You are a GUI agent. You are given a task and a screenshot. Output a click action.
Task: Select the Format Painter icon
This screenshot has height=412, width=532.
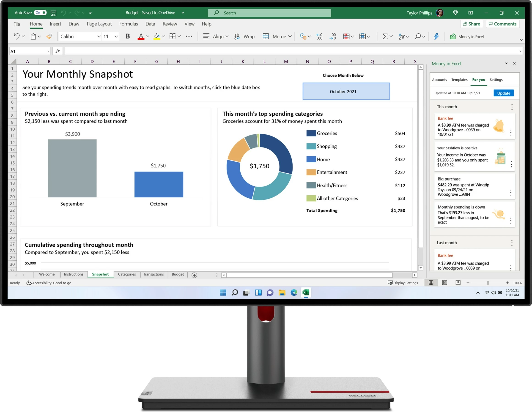[49, 36]
